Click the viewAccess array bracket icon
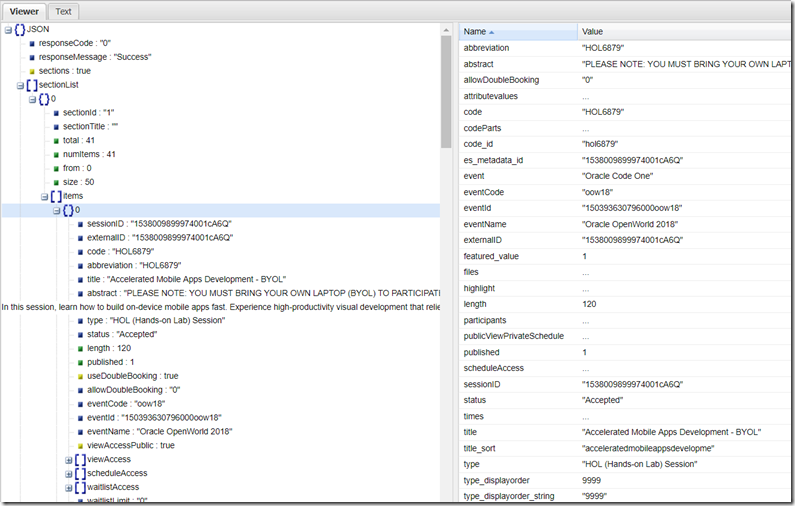The image size is (795, 506). click(80, 460)
